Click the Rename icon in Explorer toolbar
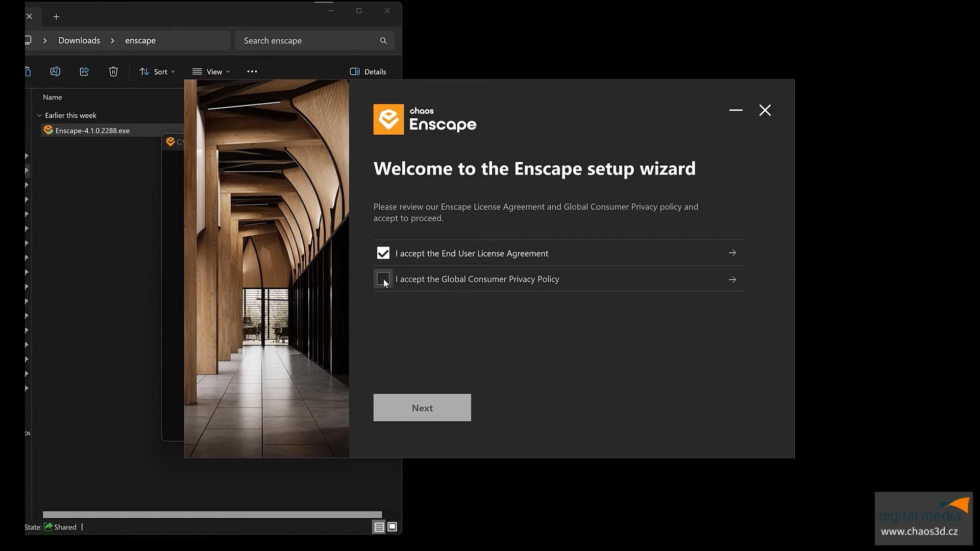This screenshot has width=980, height=551. [x=55, y=72]
